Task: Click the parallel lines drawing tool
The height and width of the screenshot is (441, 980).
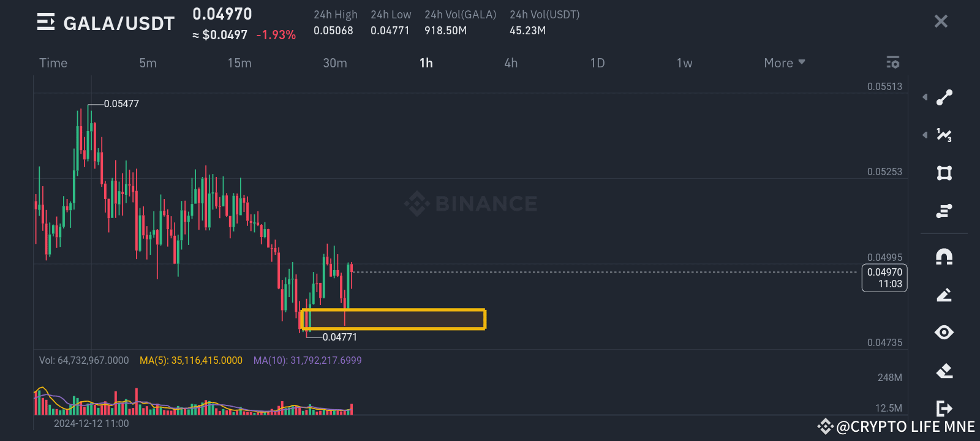Action: [944, 211]
